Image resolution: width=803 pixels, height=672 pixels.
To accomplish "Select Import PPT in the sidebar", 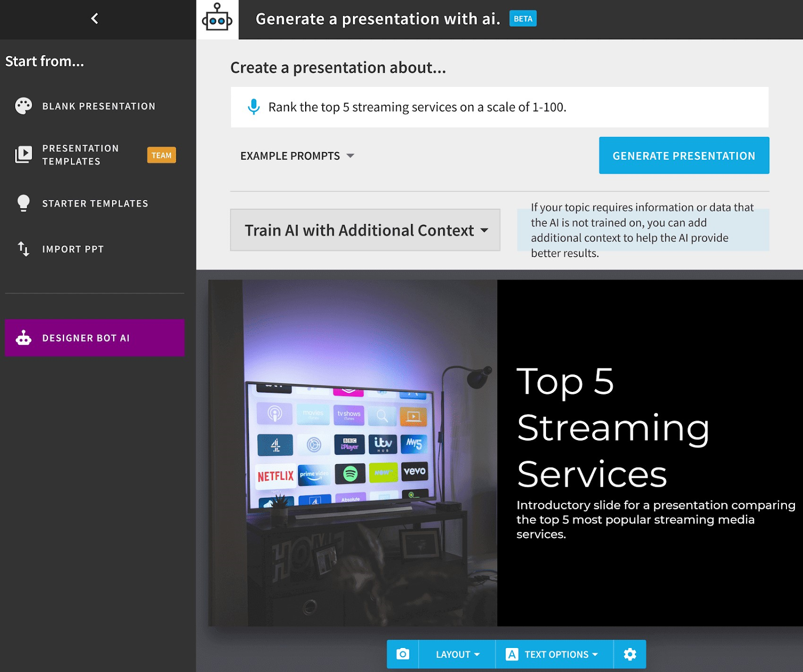I will pyautogui.click(x=73, y=249).
